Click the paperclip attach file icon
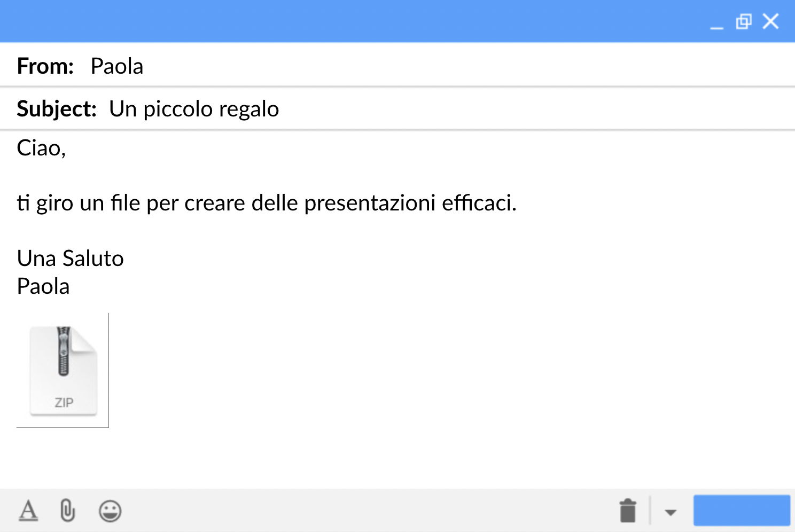 tap(67, 511)
